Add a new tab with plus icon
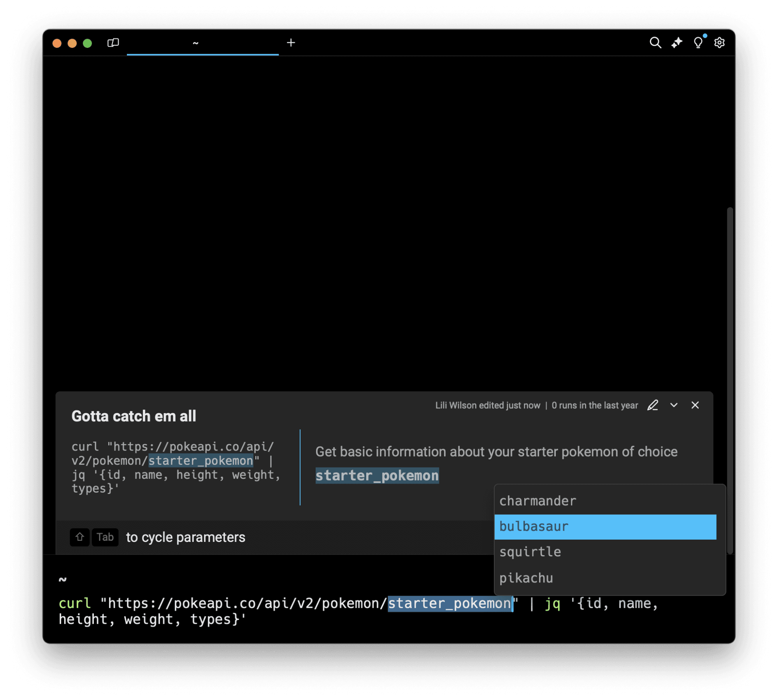The width and height of the screenshot is (778, 700). (x=291, y=42)
